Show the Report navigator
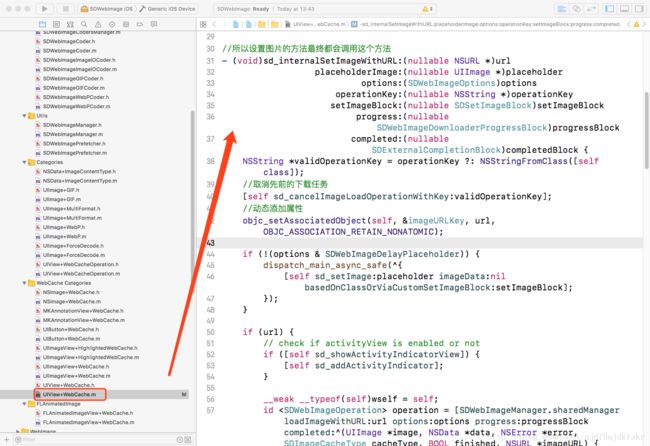The image size is (650, 446). 154,24
